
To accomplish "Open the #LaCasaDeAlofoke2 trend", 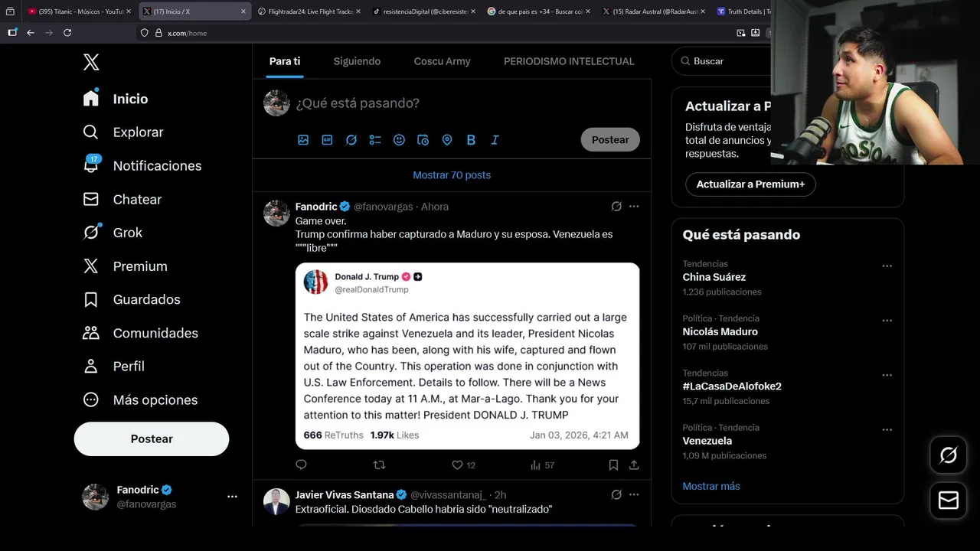I will 732,386.
